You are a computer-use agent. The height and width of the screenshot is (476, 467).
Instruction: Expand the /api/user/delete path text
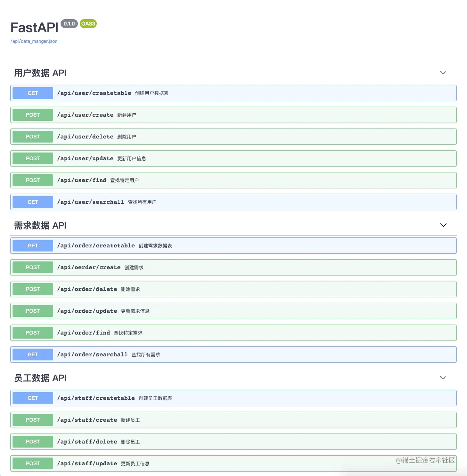coord(85,137)
